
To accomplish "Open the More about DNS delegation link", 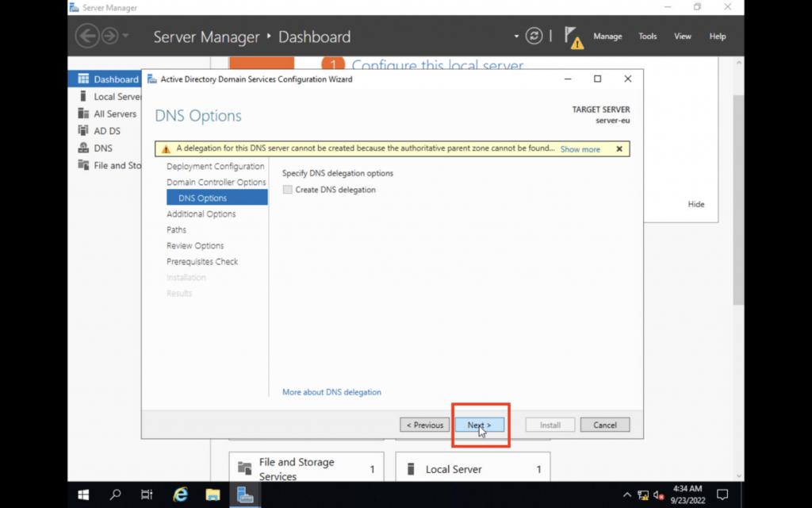I will click(331, 392).
